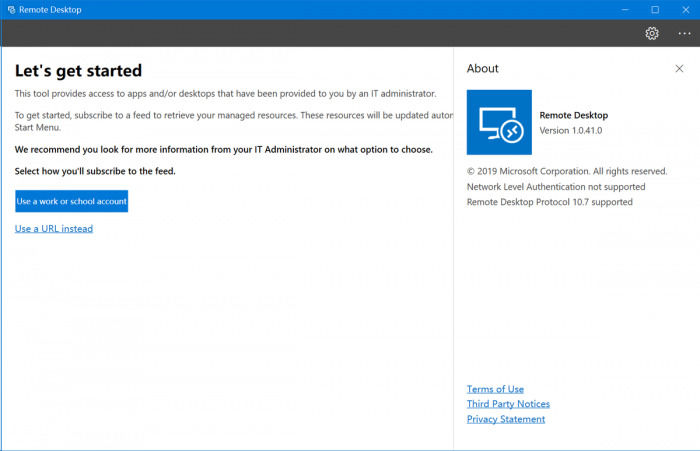This screenshot has width=700, height=451.
Task: Click the About panel heading
Action: pos(483,68)
